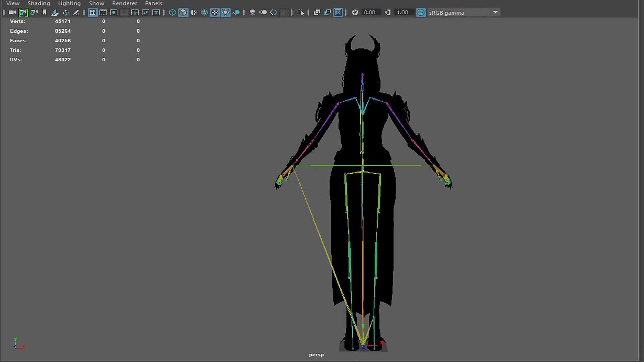Viewport: 644px width, 362px height.
Task: Click the Bookmarks icon in the panel toolbar
Action: [44, 12]
